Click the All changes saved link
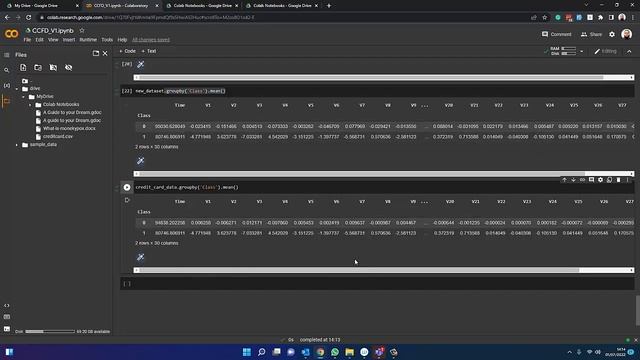This screenshot has width=640, height=360. pyautogui.click(x=151, y=40)
